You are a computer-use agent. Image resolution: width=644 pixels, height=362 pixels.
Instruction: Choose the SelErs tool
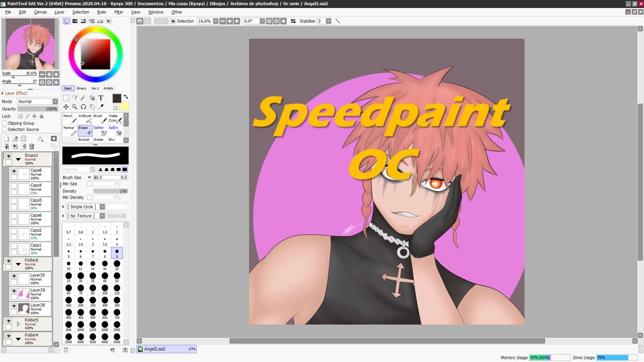[115, 131]
